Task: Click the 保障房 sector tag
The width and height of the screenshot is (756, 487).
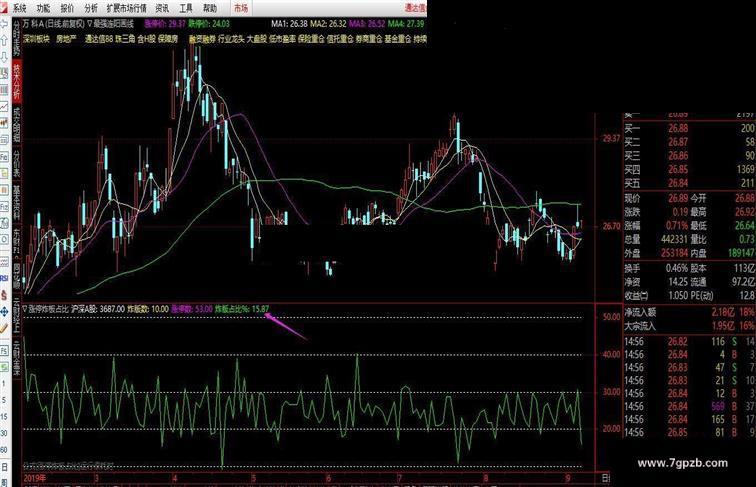Action: tap(168, 39)
